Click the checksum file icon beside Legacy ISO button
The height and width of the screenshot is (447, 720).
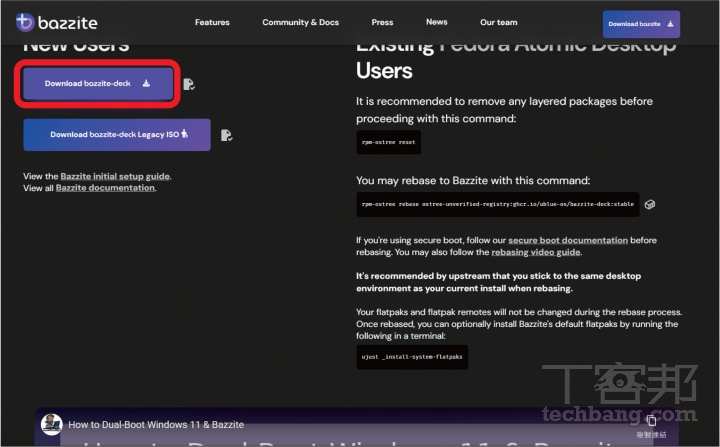tap(226, 135)
